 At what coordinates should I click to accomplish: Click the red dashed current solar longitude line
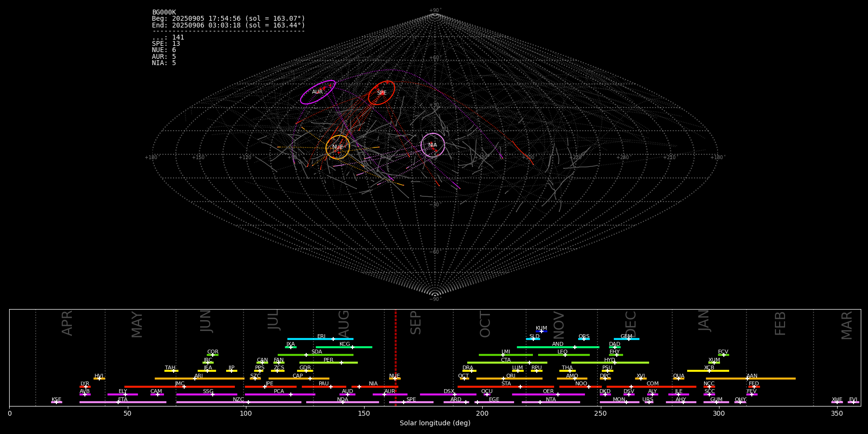coord(395,357)
